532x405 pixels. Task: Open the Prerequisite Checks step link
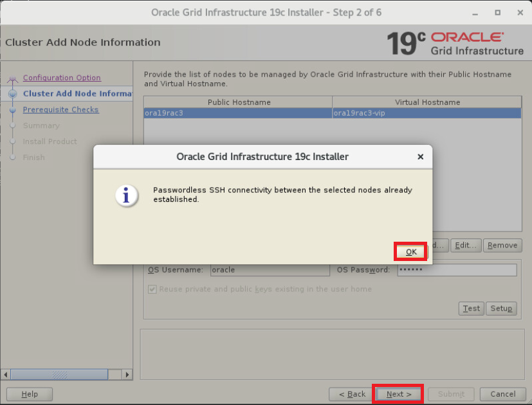point(60,109)
